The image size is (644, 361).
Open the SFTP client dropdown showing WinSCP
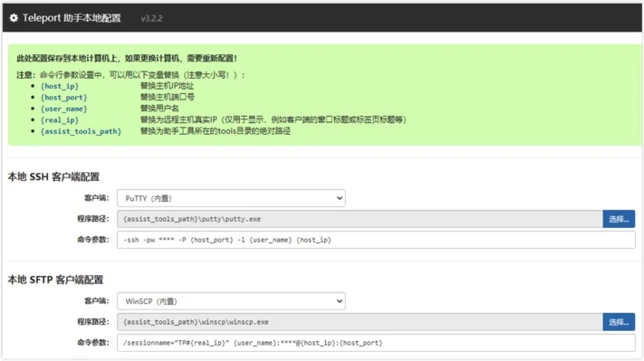coord(231,301)
